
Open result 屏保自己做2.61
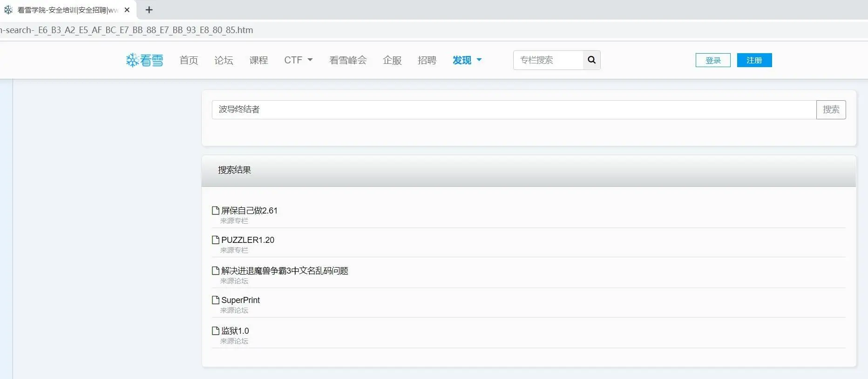pos(250,211)
